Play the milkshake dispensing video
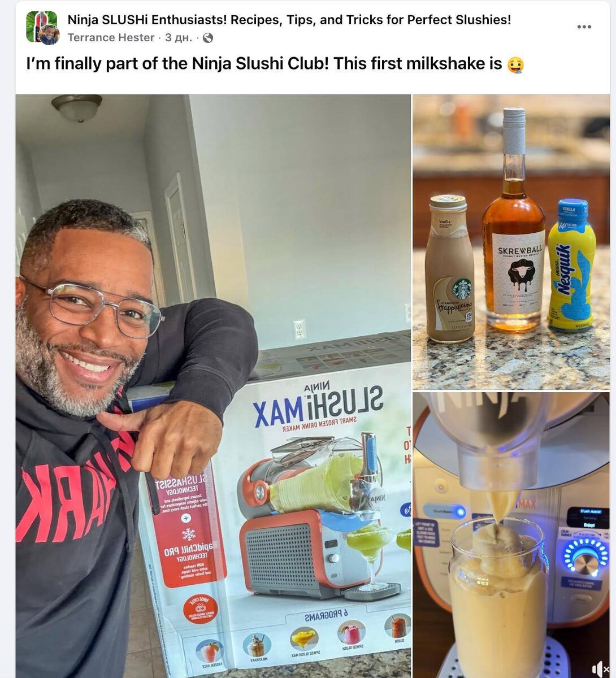This screenshot has width=616, height=678. coord(511,535)
